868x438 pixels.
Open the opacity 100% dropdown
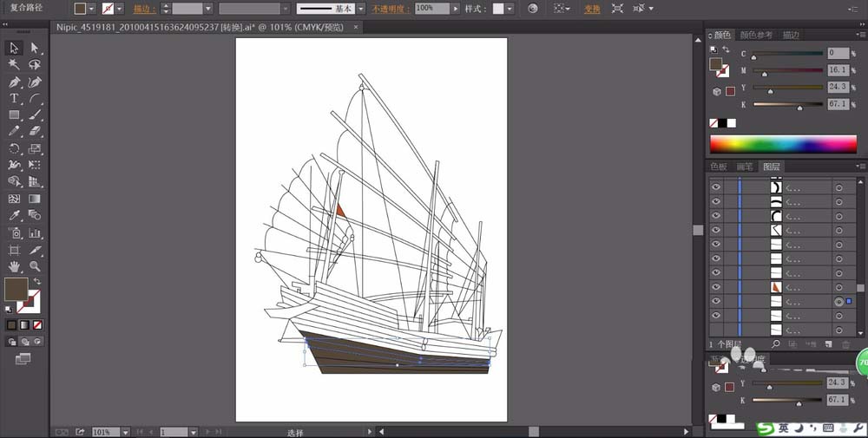pos(456,9)
